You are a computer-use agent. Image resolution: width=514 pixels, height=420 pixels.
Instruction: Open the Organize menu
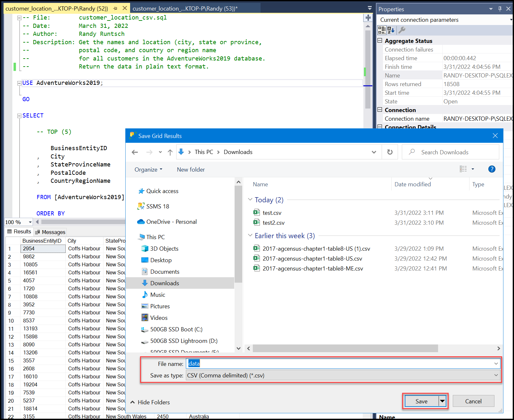(x=148, y=170)
